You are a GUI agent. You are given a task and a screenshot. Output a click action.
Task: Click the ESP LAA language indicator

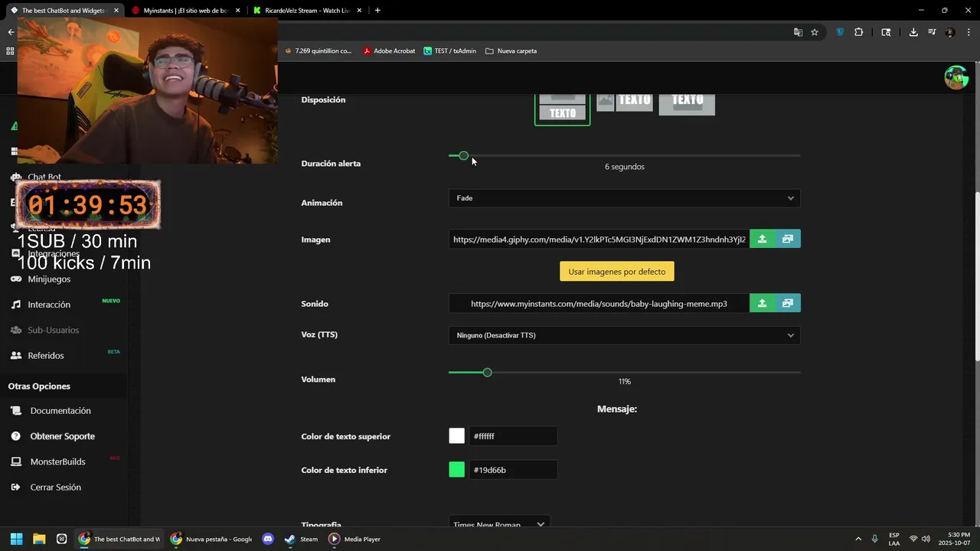[x=894, y=539]
